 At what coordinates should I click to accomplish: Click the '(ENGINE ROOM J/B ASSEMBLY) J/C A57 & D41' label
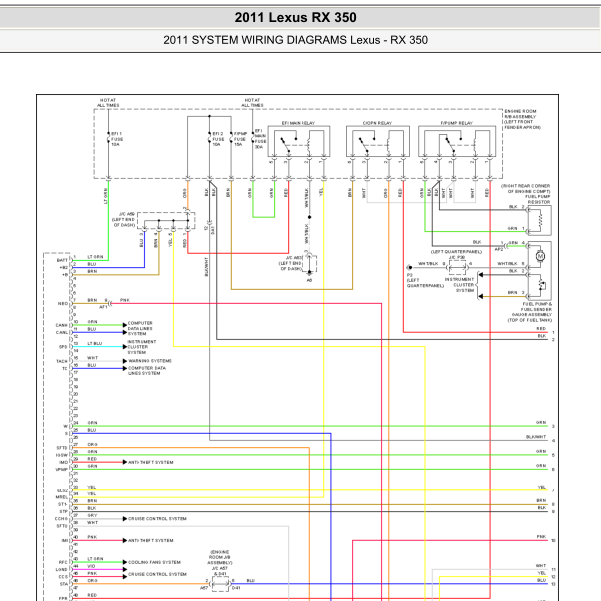220,562
